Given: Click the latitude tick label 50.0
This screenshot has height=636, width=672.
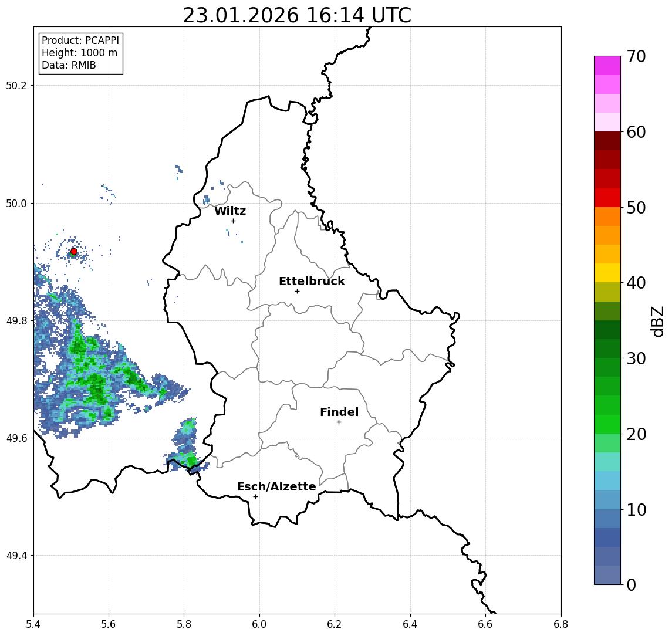Looking at the screenshot, I should point(16,203).
